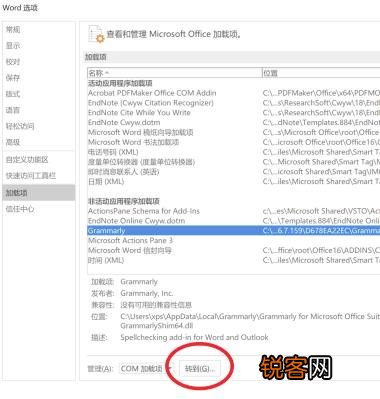This screenshot has height=399, width=380.
Task: Open the 轻松访问 category
Action: tap(20, 126)
